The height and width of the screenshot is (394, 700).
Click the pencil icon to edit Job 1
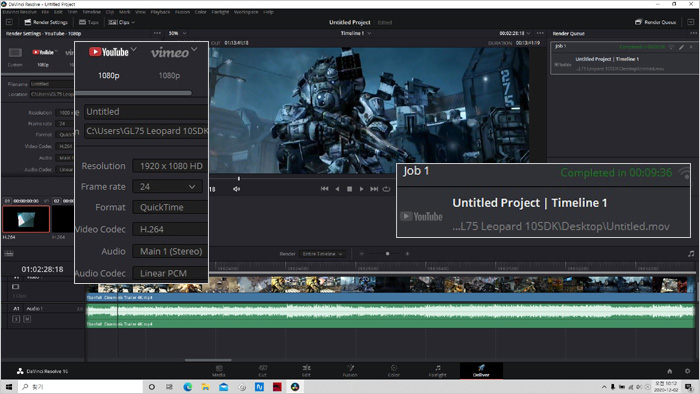[x=681, y=47]
